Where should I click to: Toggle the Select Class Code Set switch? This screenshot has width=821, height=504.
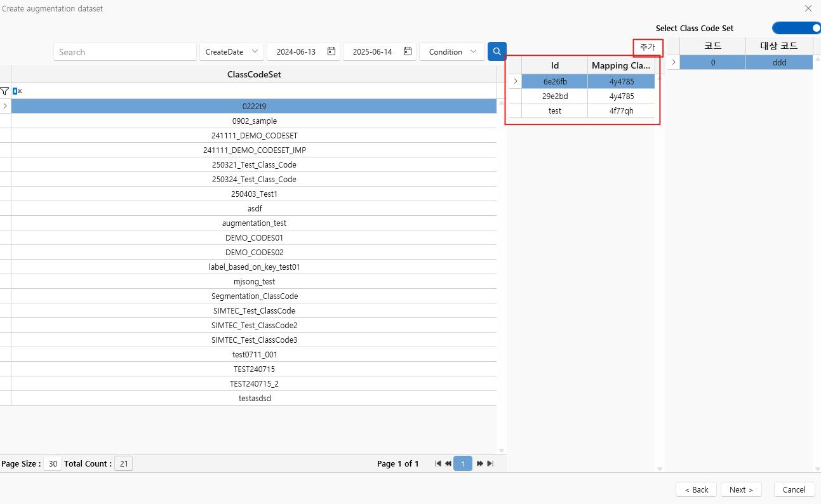796,28
